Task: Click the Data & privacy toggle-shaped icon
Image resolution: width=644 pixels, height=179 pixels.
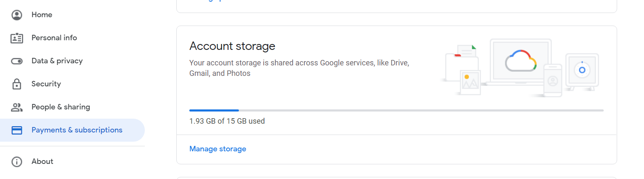Action: click(17, 61)
